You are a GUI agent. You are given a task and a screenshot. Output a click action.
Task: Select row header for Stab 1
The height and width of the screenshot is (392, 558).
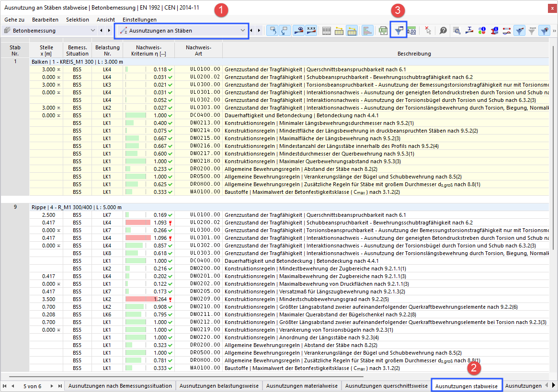15,62
